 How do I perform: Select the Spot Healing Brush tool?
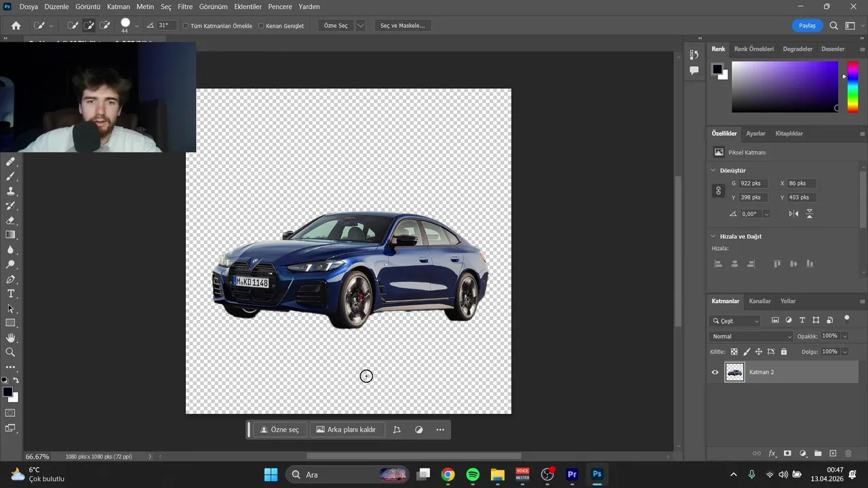(x=11, y=162)
